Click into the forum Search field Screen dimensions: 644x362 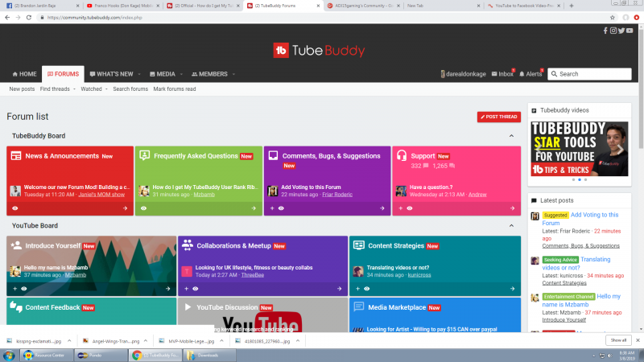[x=597, y=74]
